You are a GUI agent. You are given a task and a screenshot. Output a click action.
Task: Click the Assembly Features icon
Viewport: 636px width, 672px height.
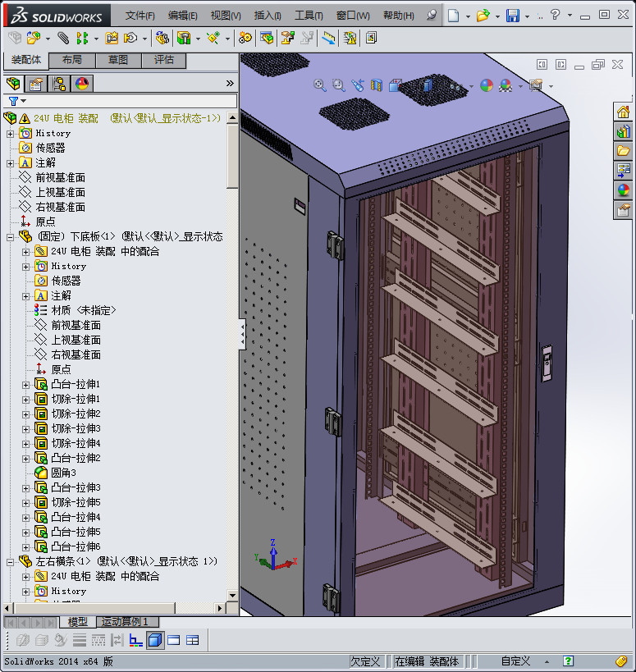[184, 38]
